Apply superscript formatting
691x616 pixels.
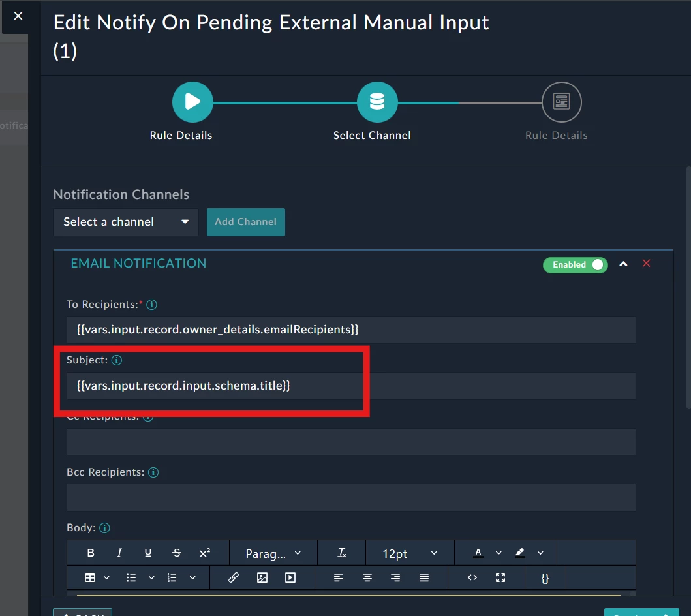[205, 553]
